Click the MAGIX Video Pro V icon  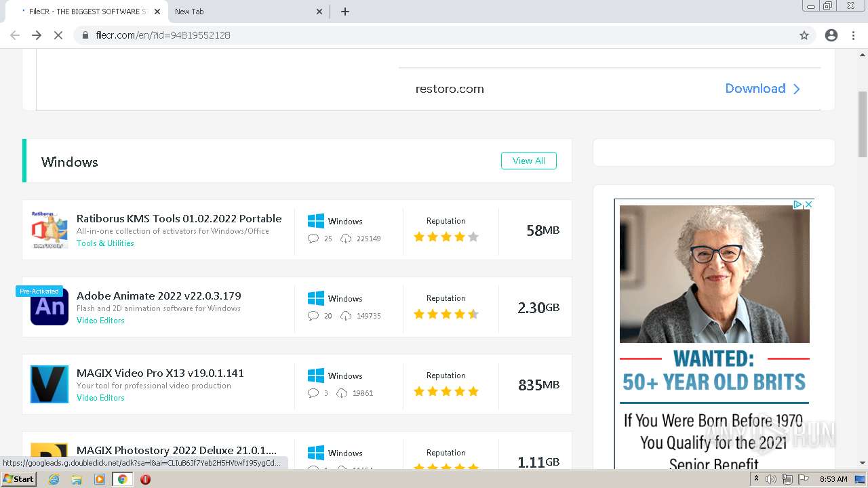coord(50,384)
